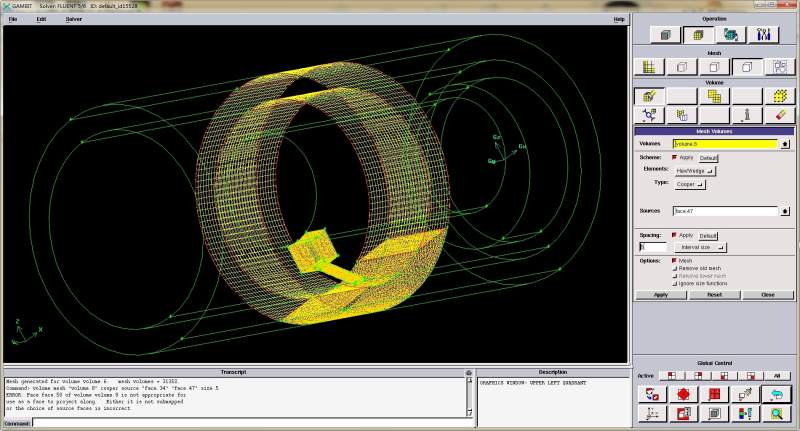Click the Select Pivot red diamond icon
The height and width of the screenshot is (431, 800).
683,394
